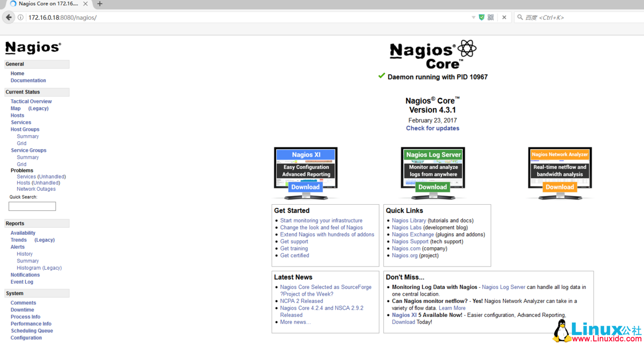Open Grid under Host Groups
Viewport: 644px width, 344px height.
point(21,143)
